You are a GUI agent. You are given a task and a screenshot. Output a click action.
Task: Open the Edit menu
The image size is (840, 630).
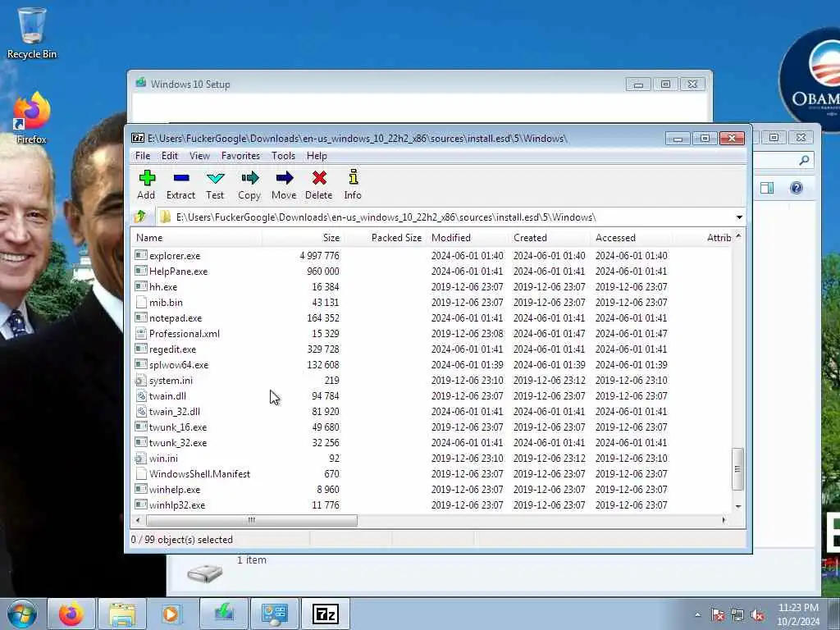tap(169, 156)
